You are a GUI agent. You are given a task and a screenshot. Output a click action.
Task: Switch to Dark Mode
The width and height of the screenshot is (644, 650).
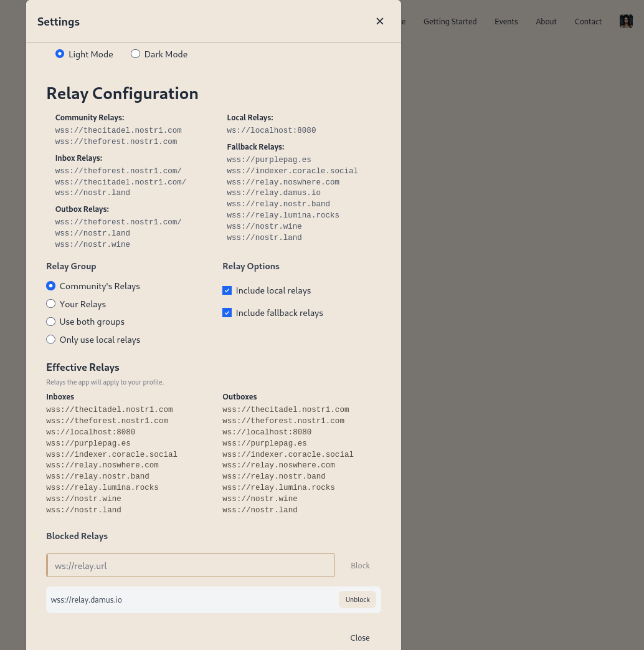135,54
